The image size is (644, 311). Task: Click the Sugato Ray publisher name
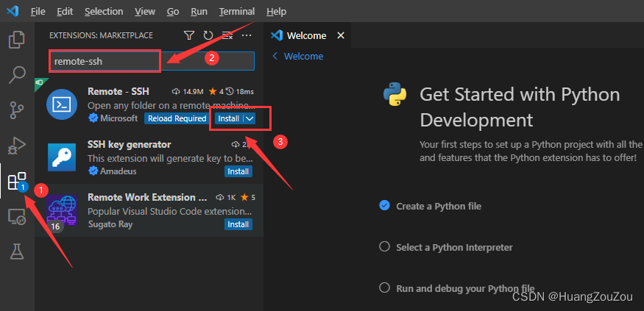110,224
